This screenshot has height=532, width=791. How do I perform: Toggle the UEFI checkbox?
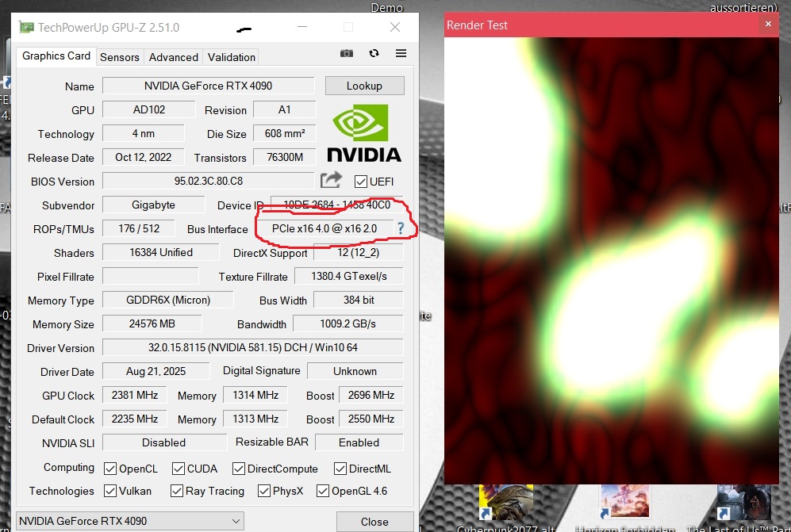point(361,182)
